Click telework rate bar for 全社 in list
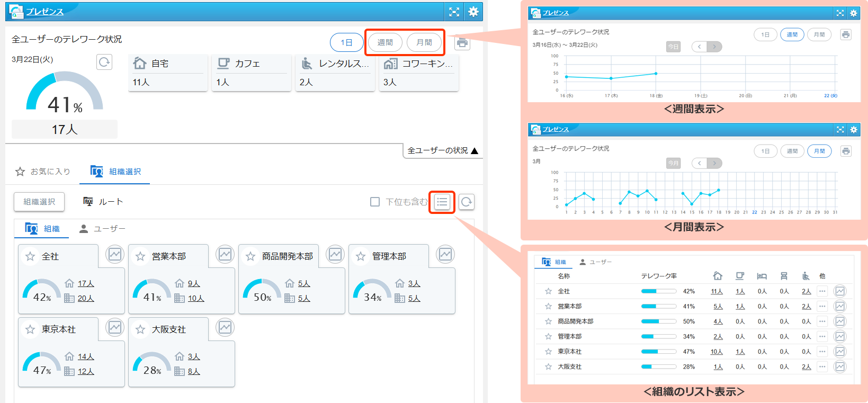 tap(659, 291)
